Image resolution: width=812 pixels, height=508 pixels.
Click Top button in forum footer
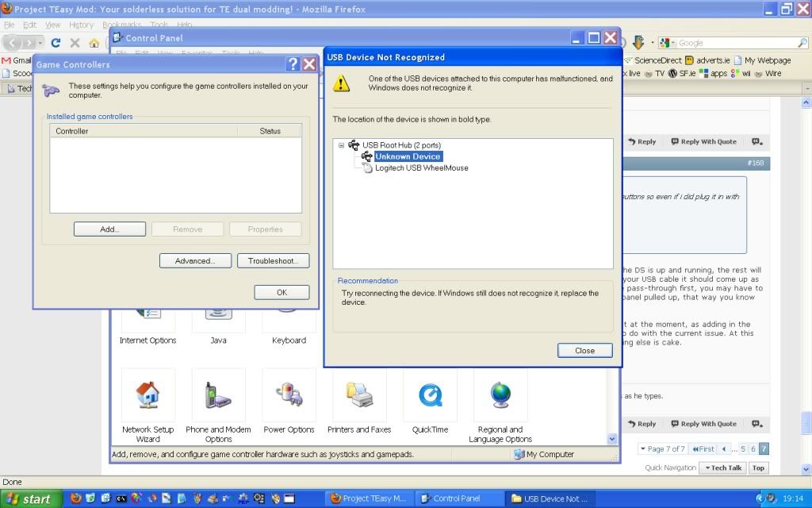[x=758, y=468]
